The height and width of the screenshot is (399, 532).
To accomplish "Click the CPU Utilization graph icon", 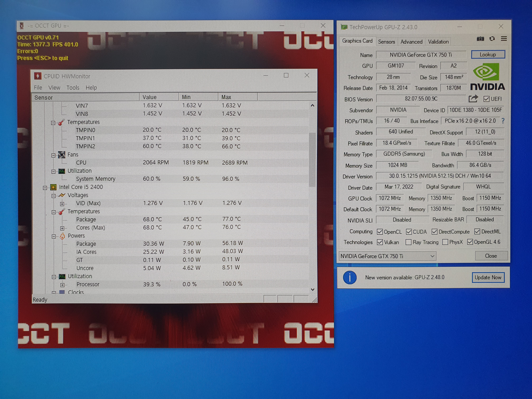I will click(62, 276).
